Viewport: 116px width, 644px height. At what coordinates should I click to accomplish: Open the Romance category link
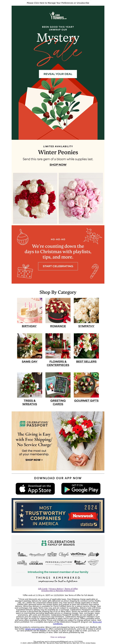[x=58, y=326]
